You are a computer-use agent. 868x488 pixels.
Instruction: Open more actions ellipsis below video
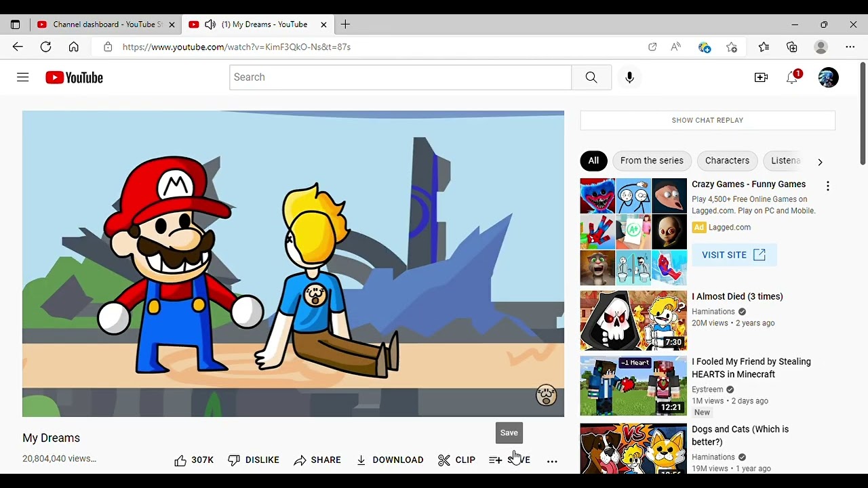coord(552,461)
